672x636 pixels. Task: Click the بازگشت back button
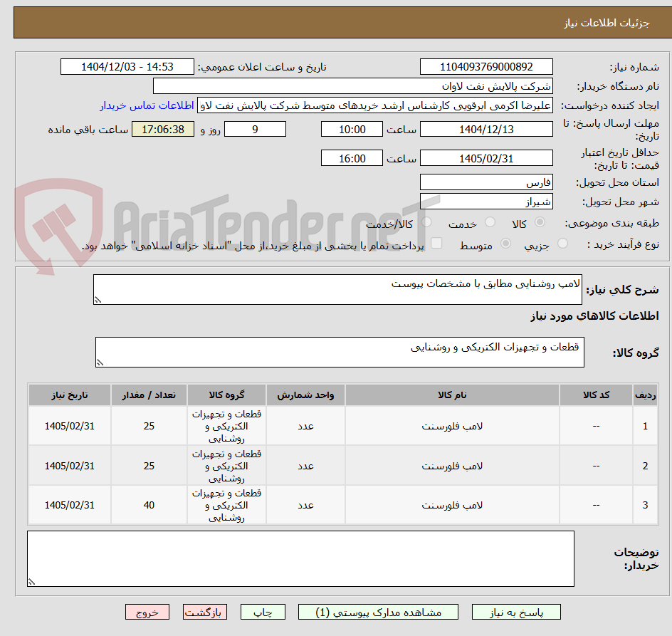tap(205, 612)
